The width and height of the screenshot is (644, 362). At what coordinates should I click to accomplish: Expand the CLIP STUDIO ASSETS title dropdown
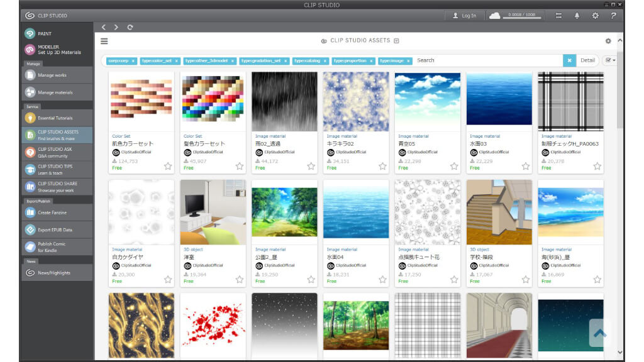396,41
